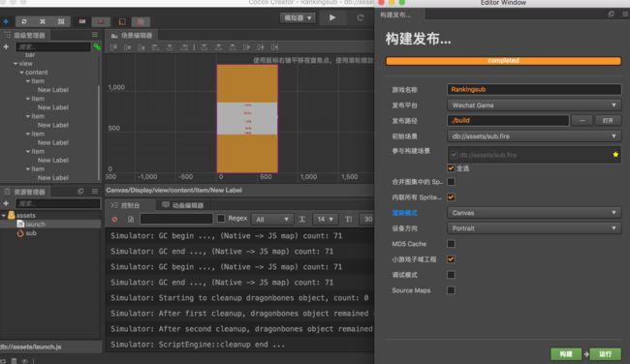Pop out the build panel icon
This screenshot has width=630, height=364.
[612, 15]
